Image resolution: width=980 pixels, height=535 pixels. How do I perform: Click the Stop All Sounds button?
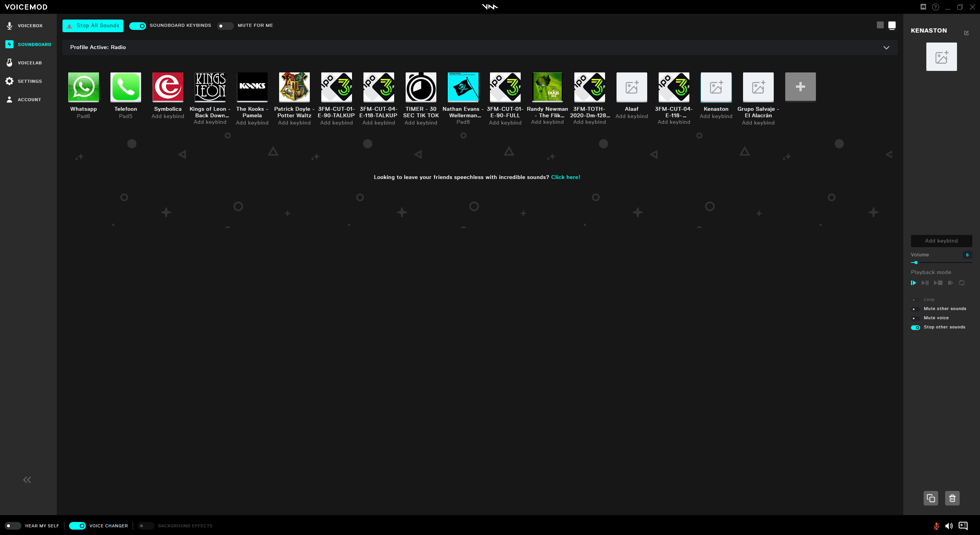(x=93, y=26)
